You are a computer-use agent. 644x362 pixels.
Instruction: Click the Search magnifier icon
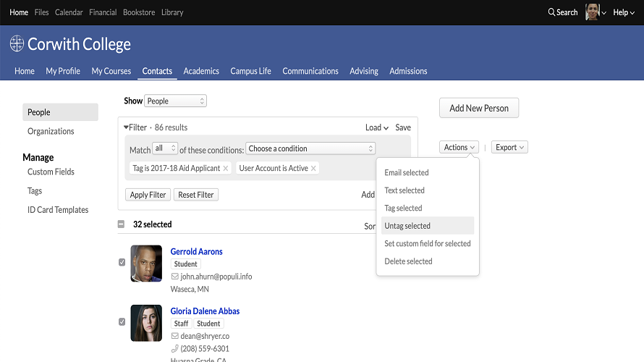click(x=552, y=12)
